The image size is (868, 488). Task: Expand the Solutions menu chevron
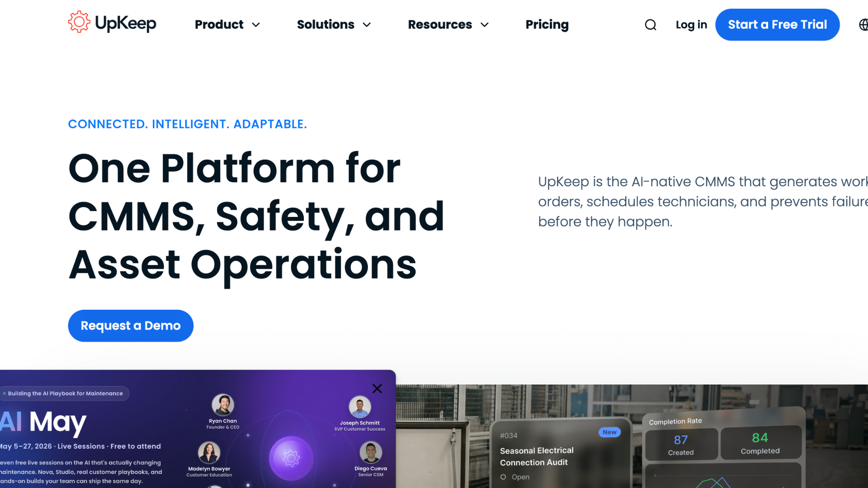(367, 25)
